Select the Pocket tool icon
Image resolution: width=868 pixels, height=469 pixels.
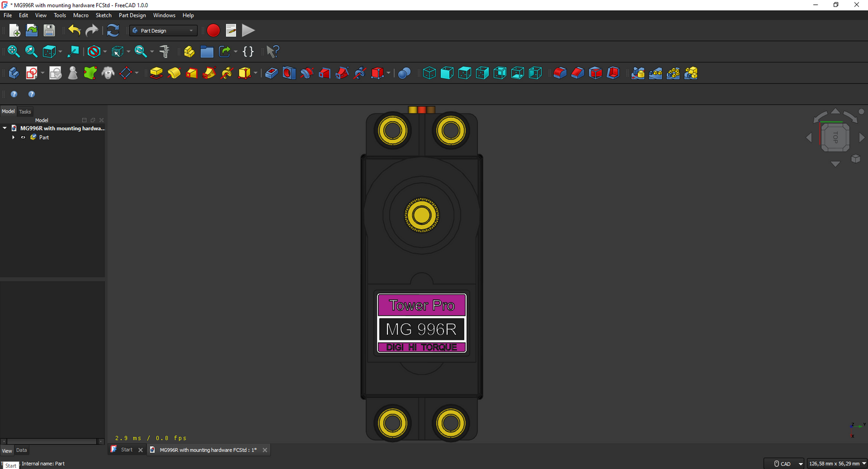272,73
